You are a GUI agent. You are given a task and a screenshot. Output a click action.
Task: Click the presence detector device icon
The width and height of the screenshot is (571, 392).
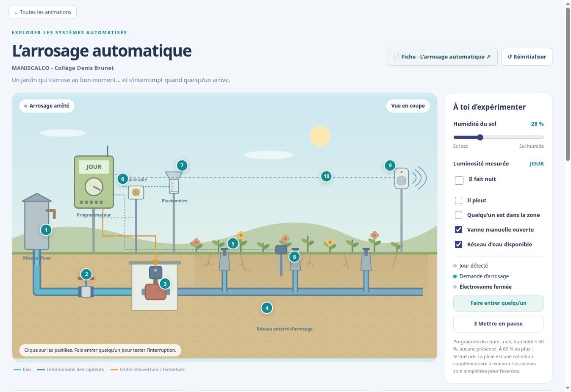pyautogui.click(x=402, y=179)
